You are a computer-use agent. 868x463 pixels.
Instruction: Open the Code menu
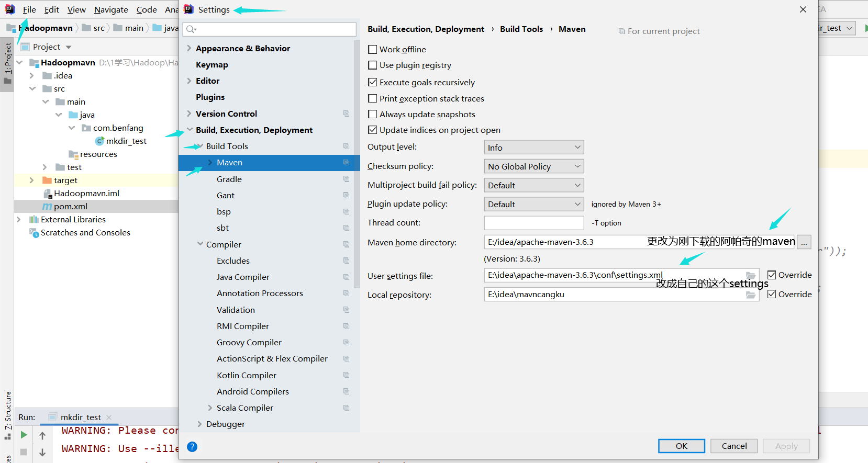coord(147,9)
